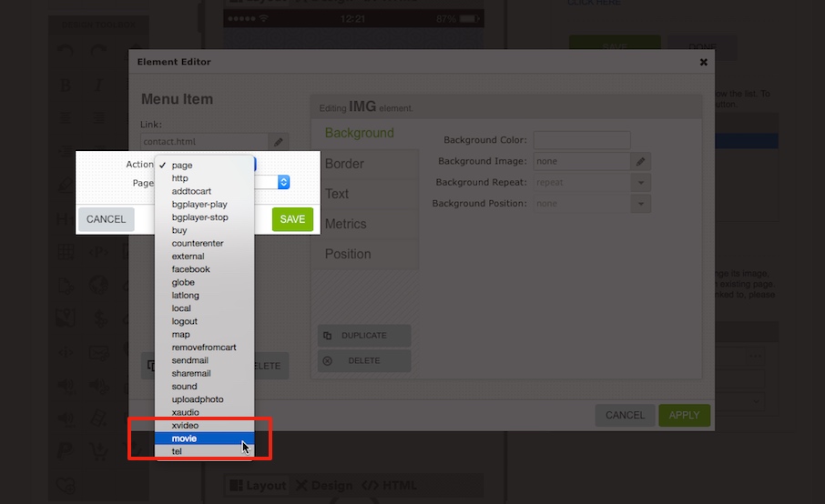Select 'sound' action option
The width and height of the screenshot is (825, 504).
click(204, 387)
